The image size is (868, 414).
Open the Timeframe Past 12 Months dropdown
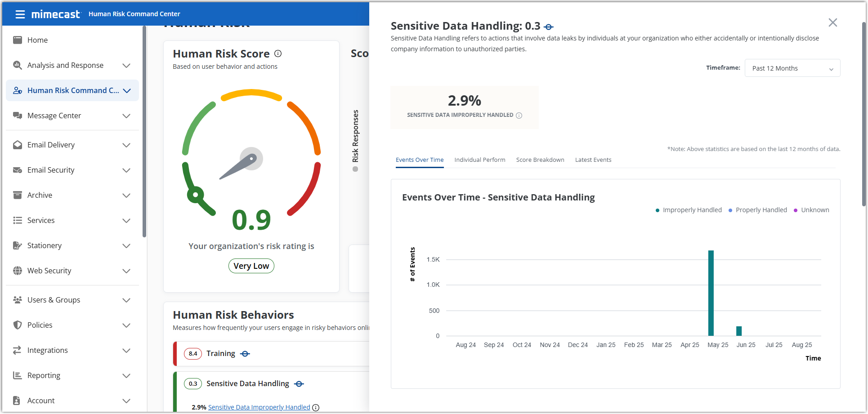pos(792,68)
